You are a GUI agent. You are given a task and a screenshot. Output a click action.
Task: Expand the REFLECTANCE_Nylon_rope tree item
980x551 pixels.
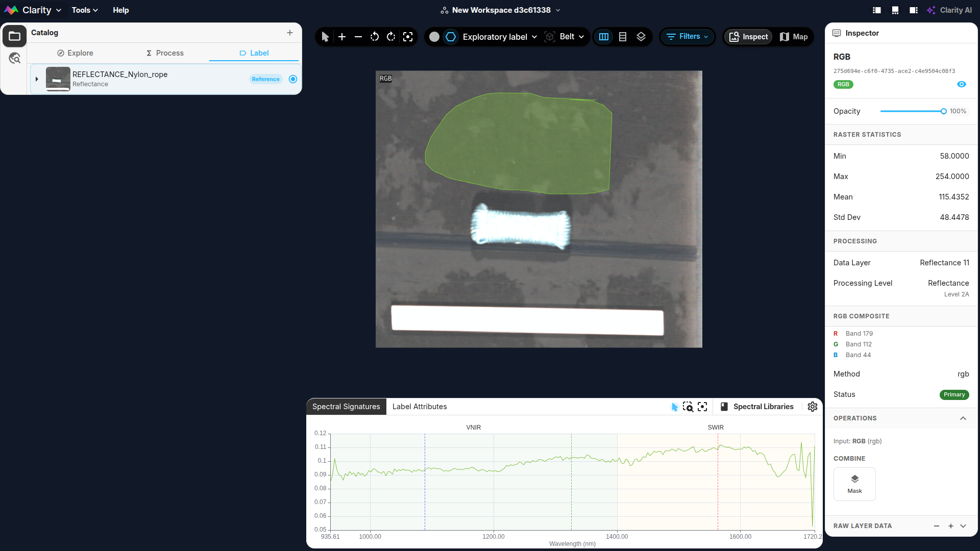click(37, 79)
